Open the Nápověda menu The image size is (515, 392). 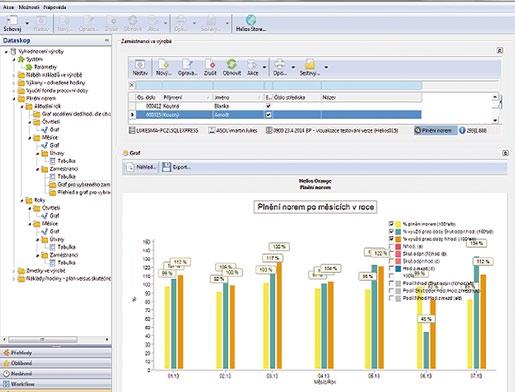[55, 7]
